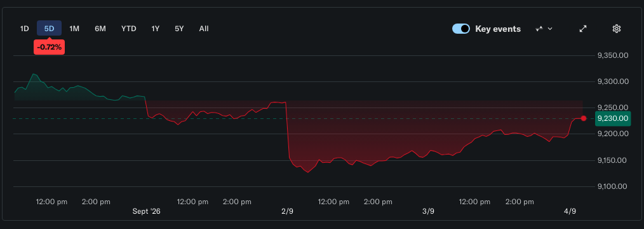The image size is (644, 229).
Task: Open chart settings gear
Action: tap(616, 29)
